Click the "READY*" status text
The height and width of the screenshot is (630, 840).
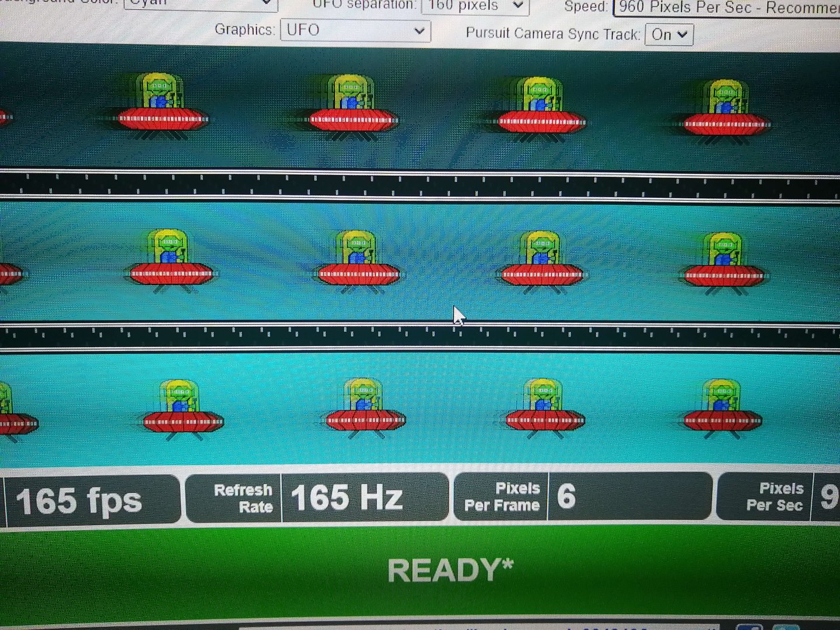point(450,570)
